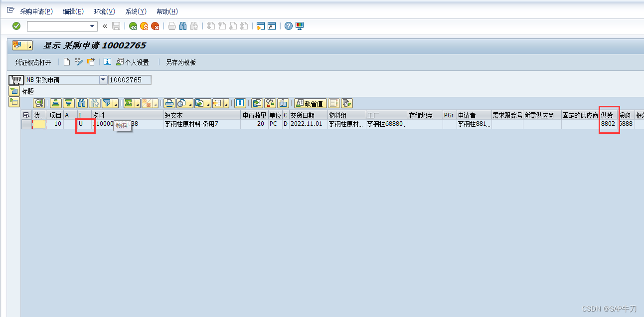Click the delivery date cell 2022.11.01
Viewport: 644px width, 317px height.
(x=308, y=124)
